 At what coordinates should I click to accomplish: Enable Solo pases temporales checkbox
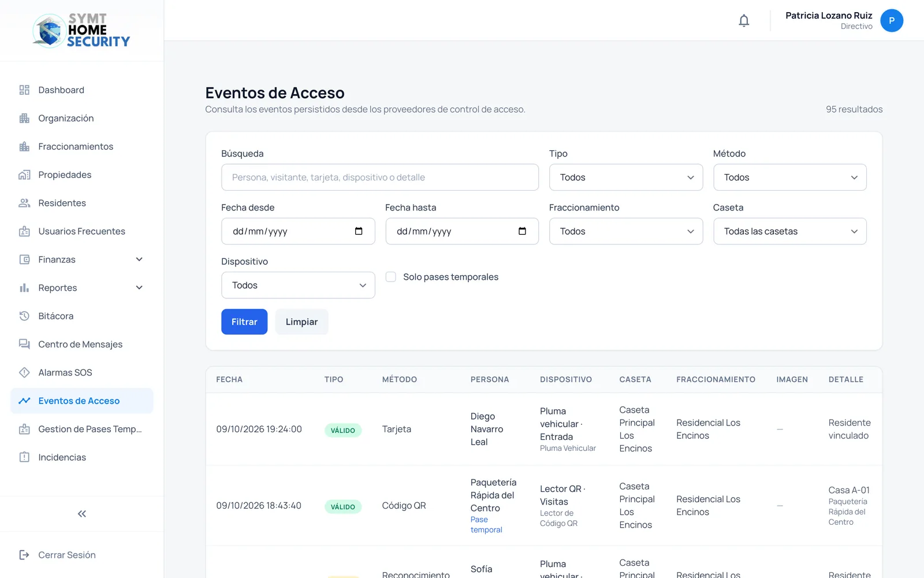pos(391,277)
